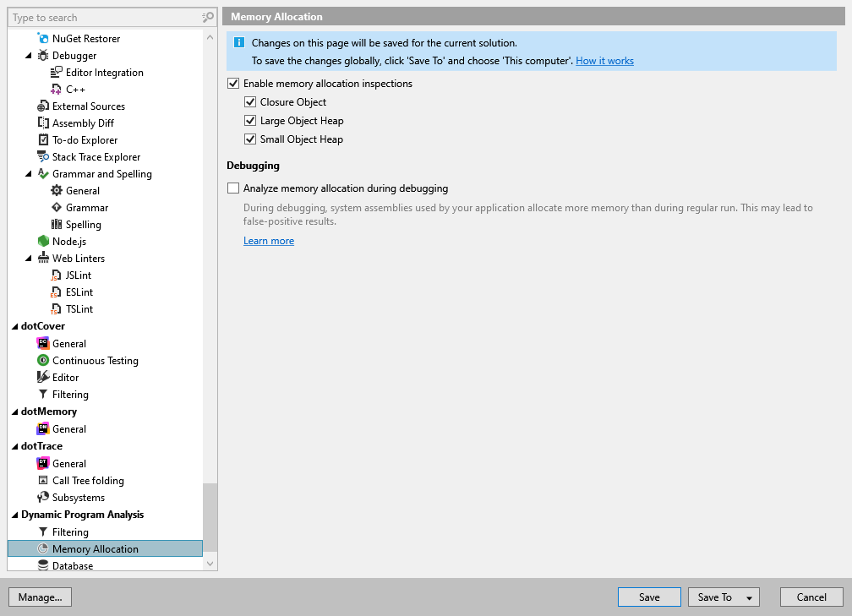This screenshot has height=616, width=852.
Task: Collapse the dotCover section
Action: (x=15, y=326)
